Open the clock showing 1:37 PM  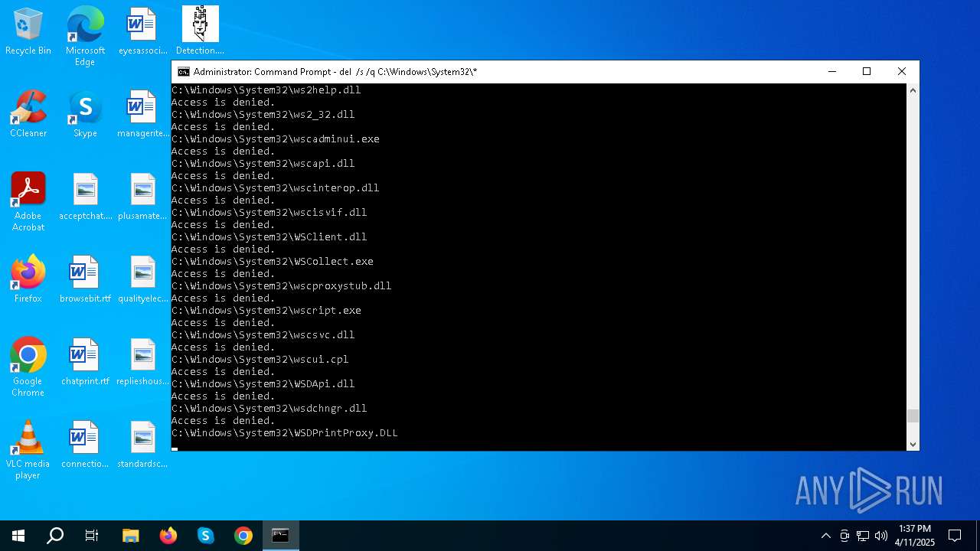[x=915, y=536]
